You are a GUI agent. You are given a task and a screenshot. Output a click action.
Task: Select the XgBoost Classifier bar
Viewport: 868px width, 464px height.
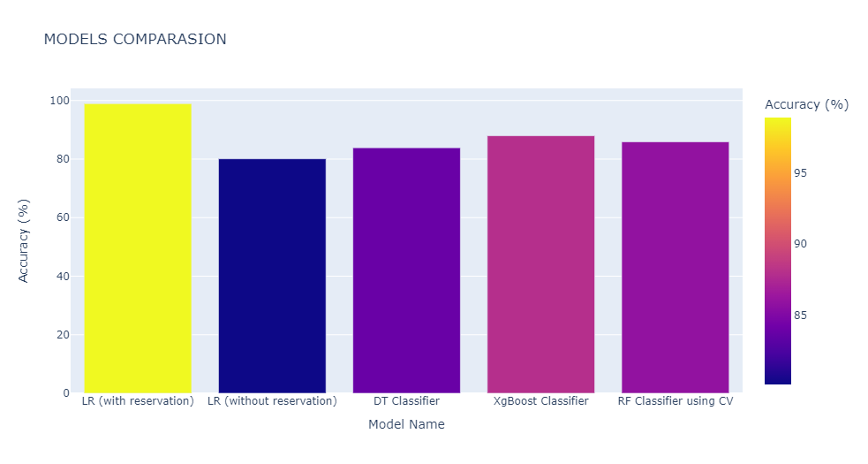pos(540,264)
